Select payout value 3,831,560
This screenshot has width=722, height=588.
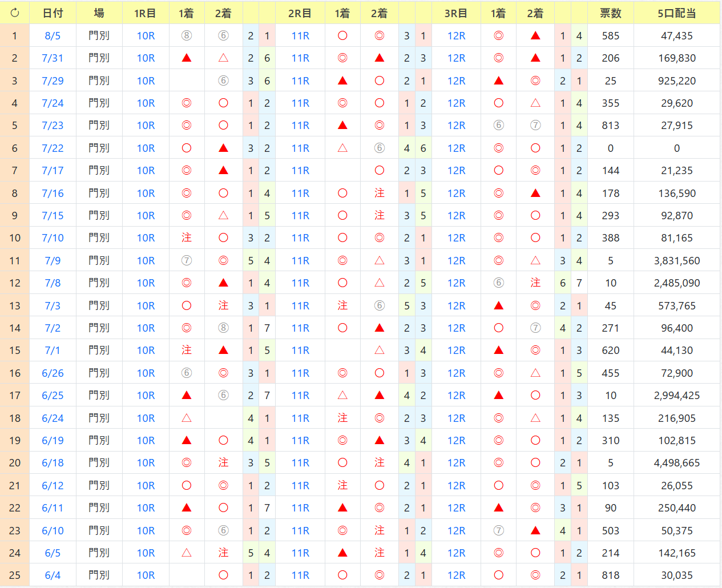pyautogui.click(x=677, y=261)
